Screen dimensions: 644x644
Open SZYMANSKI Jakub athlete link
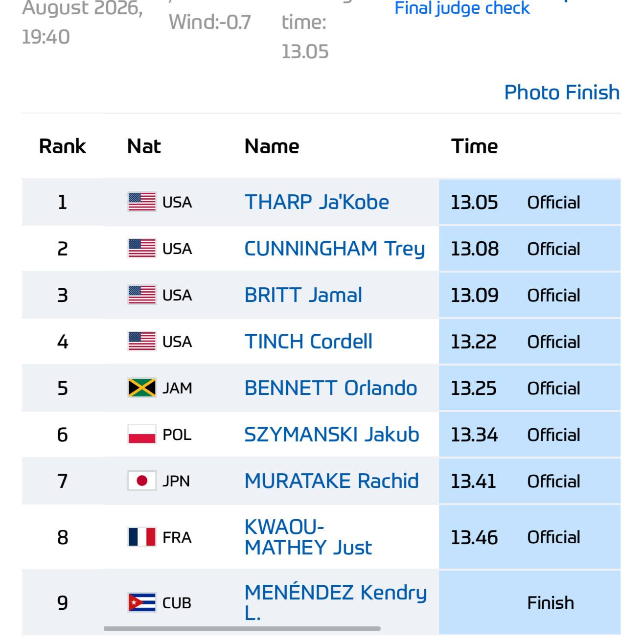click(332, 435)
